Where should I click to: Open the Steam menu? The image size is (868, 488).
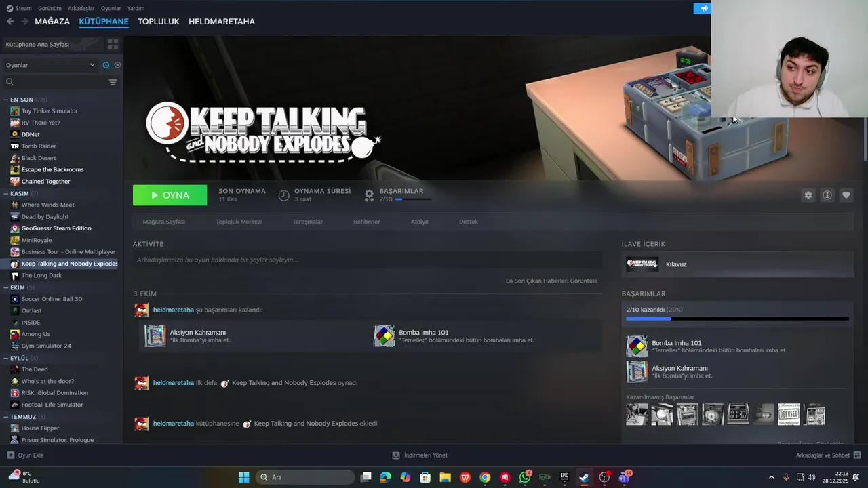click(x=19, y=8)
